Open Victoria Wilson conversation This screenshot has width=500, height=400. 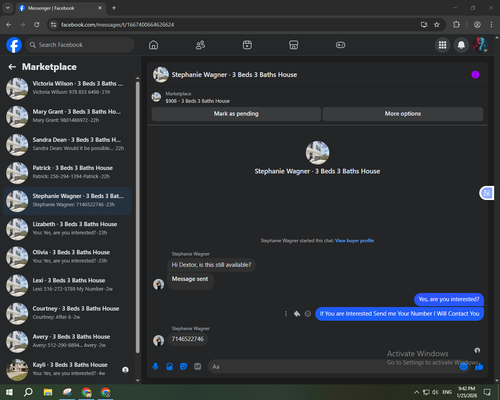pos(67,88)
